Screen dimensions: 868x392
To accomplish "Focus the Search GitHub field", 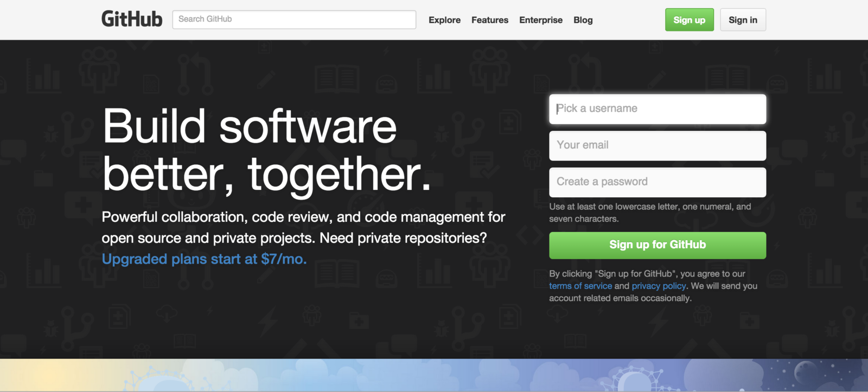I will pyautogui.click(x=294, y=20).
